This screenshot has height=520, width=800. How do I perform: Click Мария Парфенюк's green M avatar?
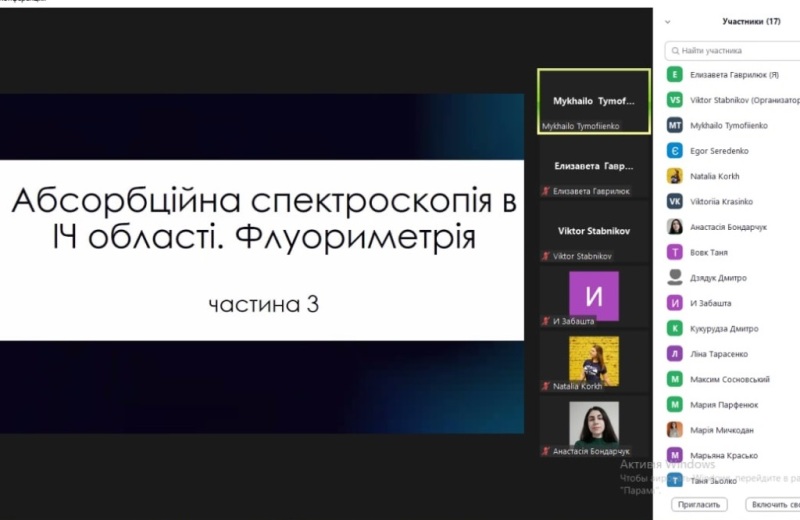[x=674, y=405]
